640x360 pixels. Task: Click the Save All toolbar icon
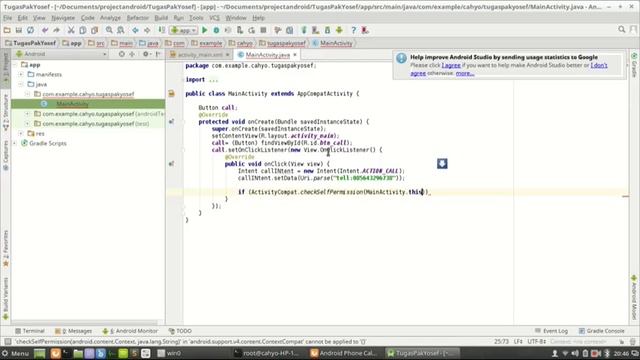pos(19,30)
